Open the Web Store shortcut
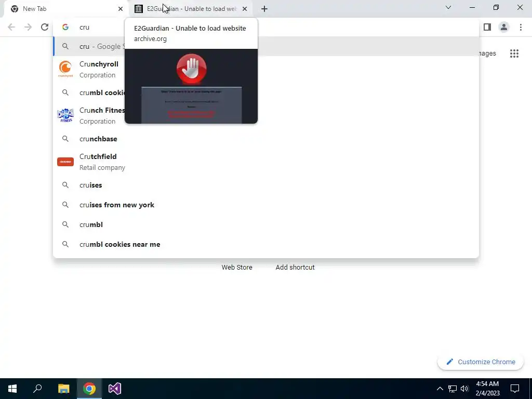Screen dimensions: 532x399 pyautogui.click(x=237, y=267)
